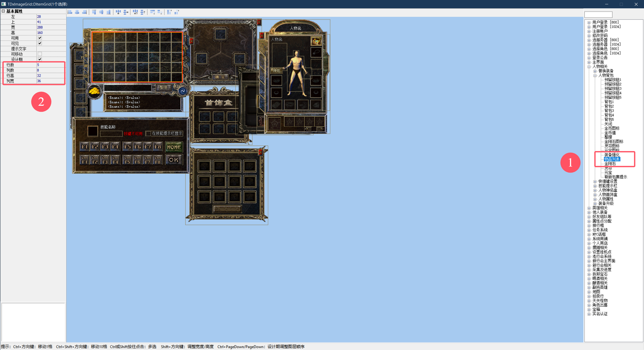Click the red X left of character panel
The image size is (644, 350).
(x=262, y=36)
